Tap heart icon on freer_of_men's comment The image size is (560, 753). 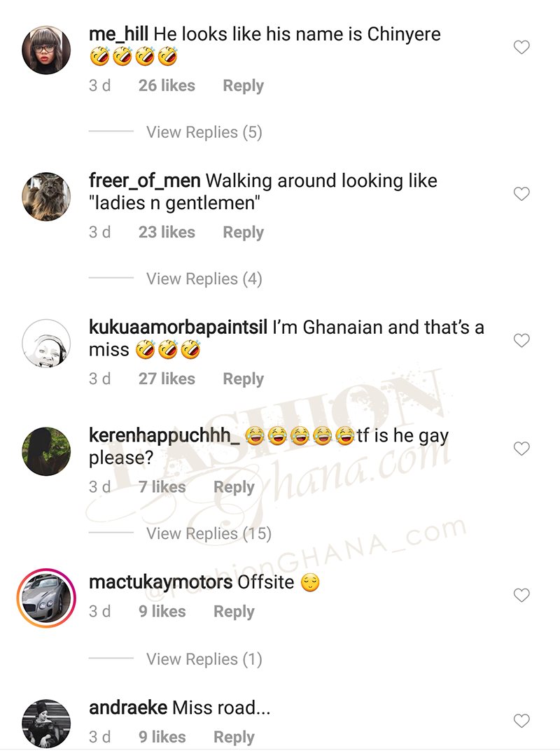[521, 194]
